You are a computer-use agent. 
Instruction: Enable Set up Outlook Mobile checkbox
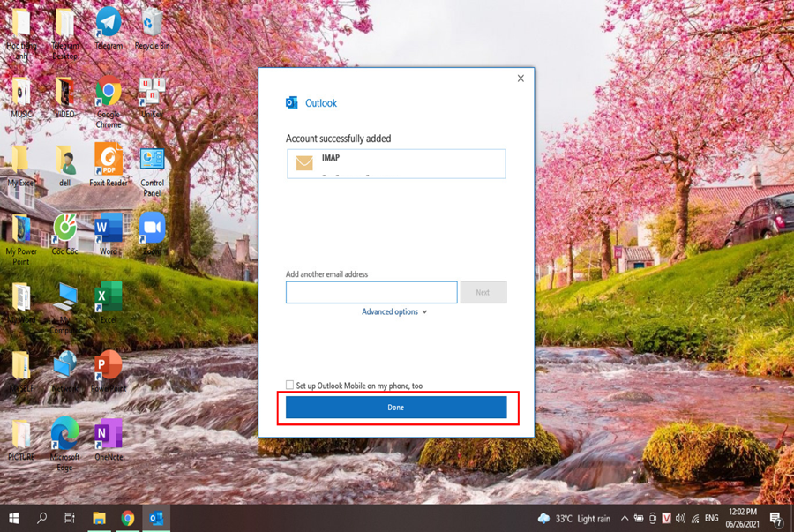coord(290,385)
